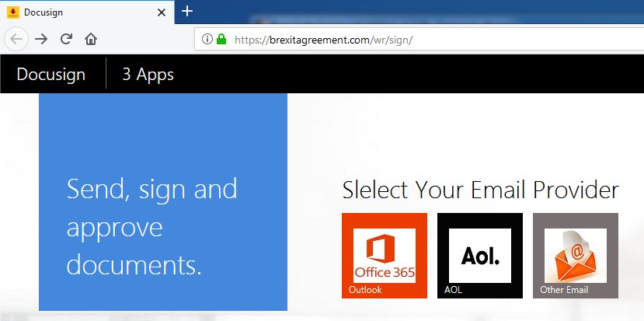Image resolution: width=644 pixels, height=321 pixels.
Task: Choose the Other Email provider tile
Action: [576, 256]
